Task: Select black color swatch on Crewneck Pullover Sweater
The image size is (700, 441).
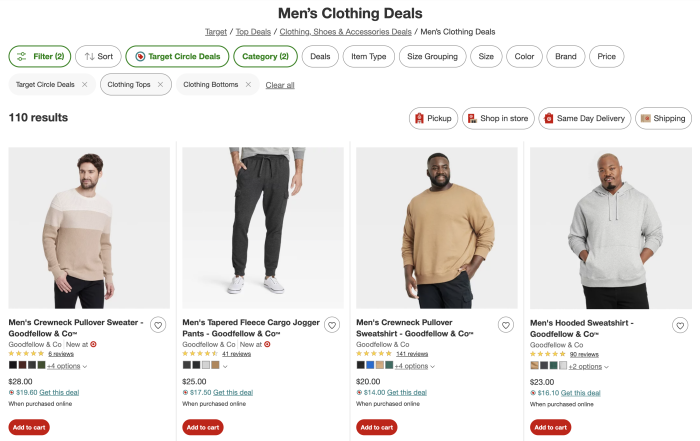Action: (13, 365)
